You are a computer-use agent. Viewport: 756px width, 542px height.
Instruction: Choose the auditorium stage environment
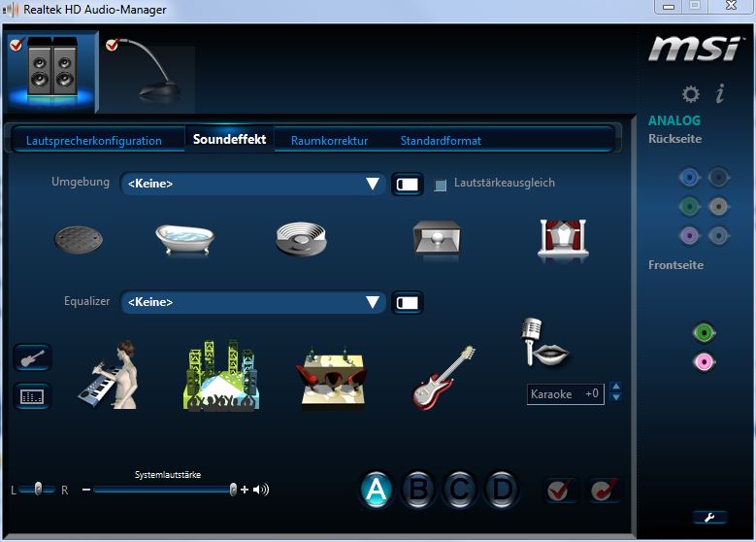coord(563,238)
